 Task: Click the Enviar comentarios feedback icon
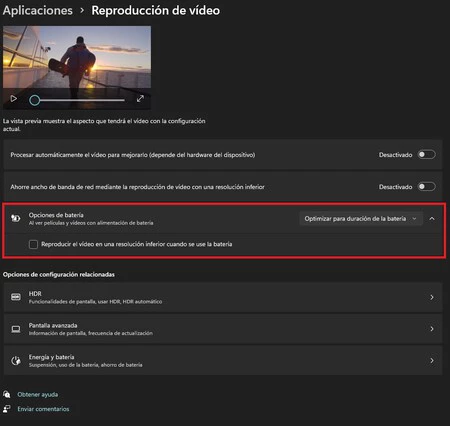tap(7, 409)
